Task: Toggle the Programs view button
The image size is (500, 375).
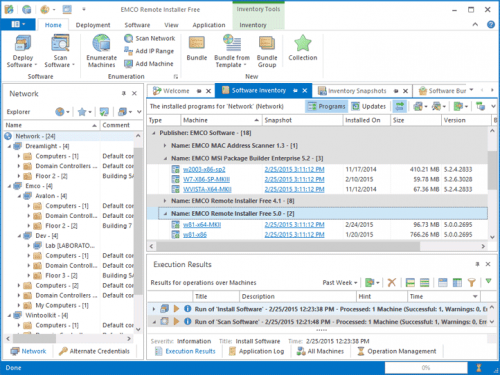Action: 326,106
